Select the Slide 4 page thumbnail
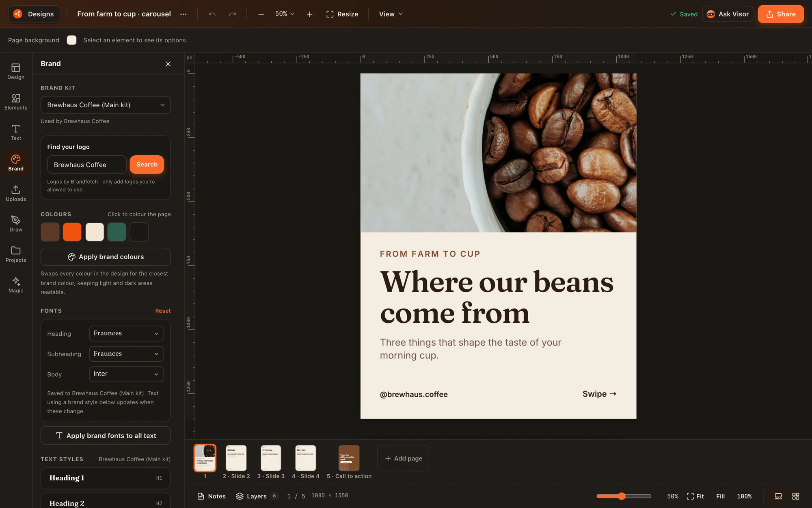This screenshot has width=812, height=508. [306, 458]
